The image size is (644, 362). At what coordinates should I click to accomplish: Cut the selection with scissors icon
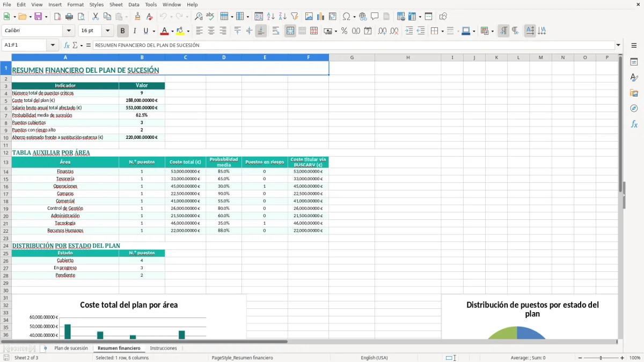[x=96, y=17]
